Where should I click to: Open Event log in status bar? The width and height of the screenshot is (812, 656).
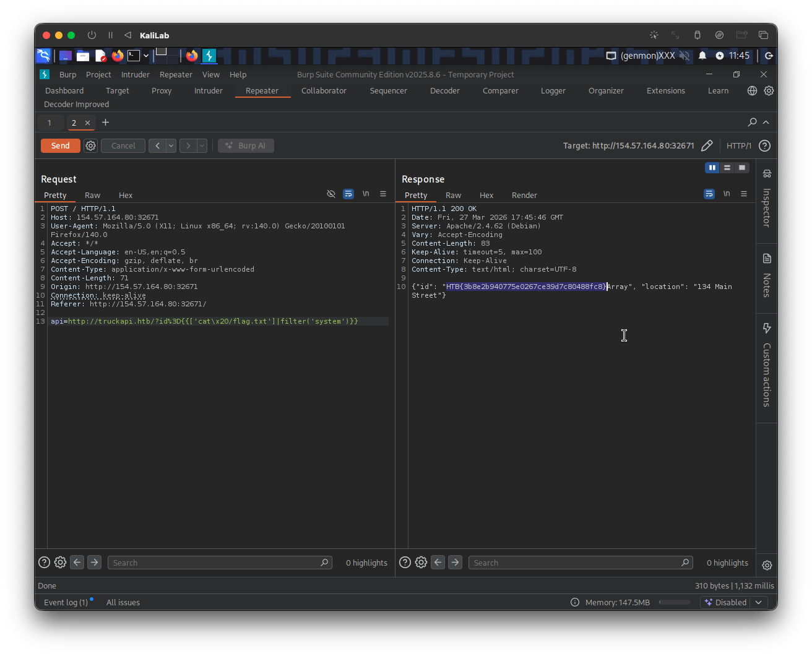[66, 602]
